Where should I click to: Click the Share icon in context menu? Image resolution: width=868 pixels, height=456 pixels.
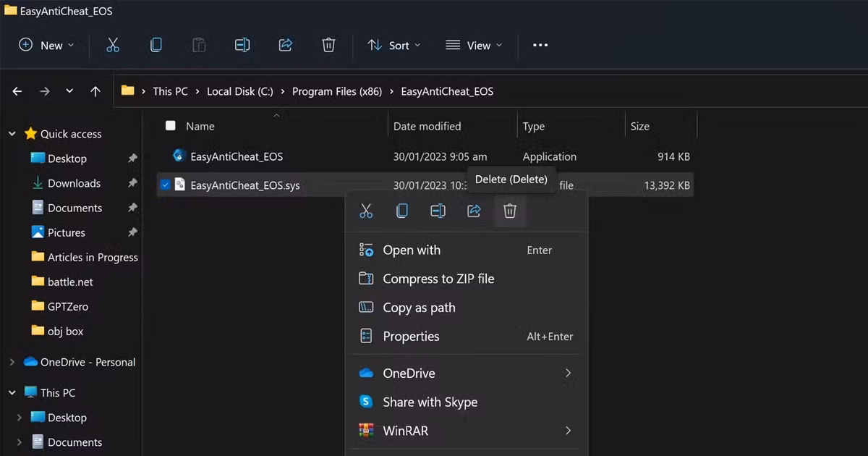474,211
